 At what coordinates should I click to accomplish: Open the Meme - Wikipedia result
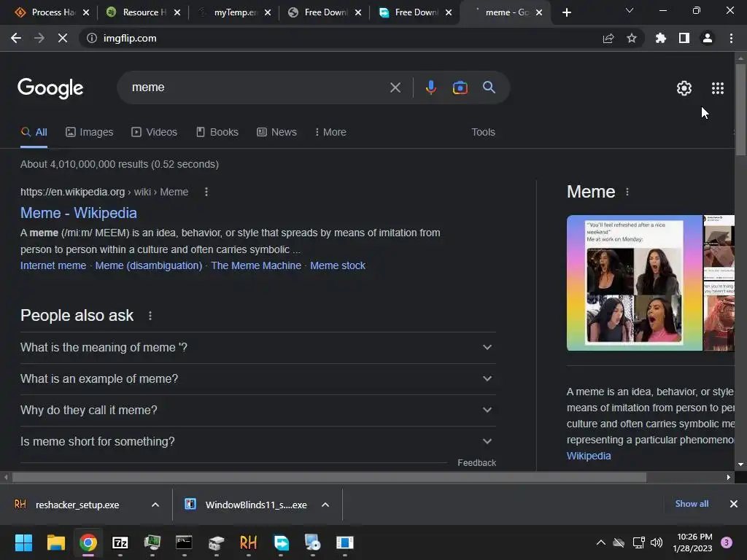(79, 213)
